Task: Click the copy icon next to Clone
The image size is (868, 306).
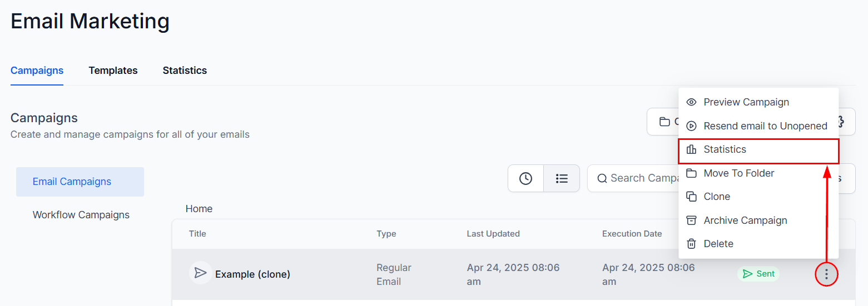Action: 691,197
